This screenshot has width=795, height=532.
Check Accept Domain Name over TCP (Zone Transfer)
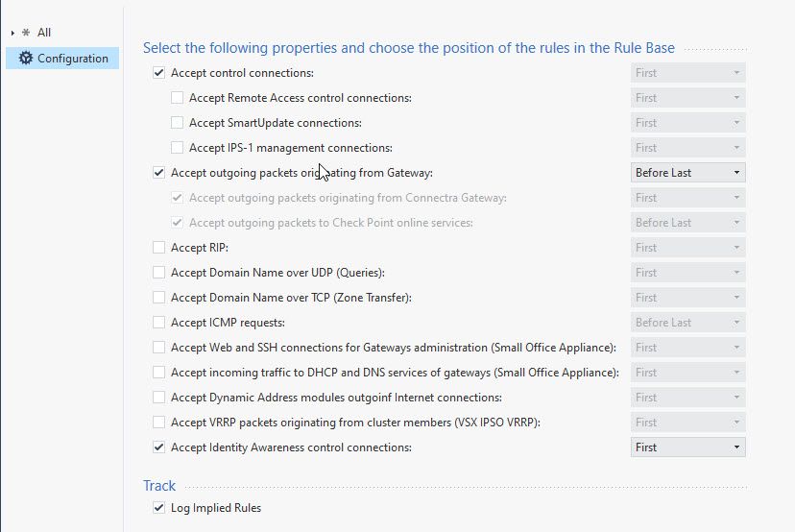tap(159, 298)
